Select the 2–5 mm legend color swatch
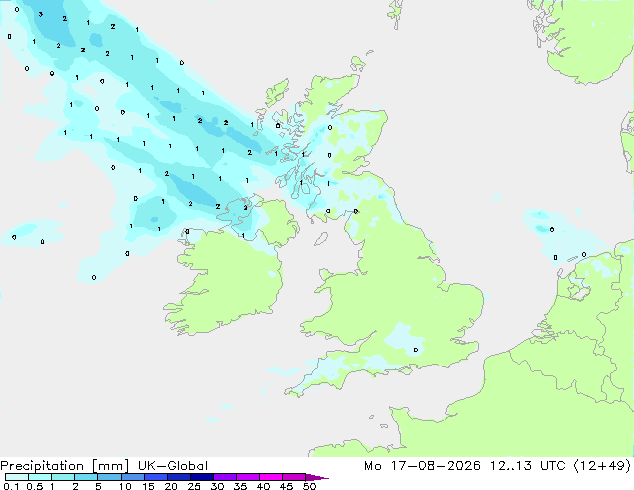Viewport: 634px width, 490px height. pos(86,477)
